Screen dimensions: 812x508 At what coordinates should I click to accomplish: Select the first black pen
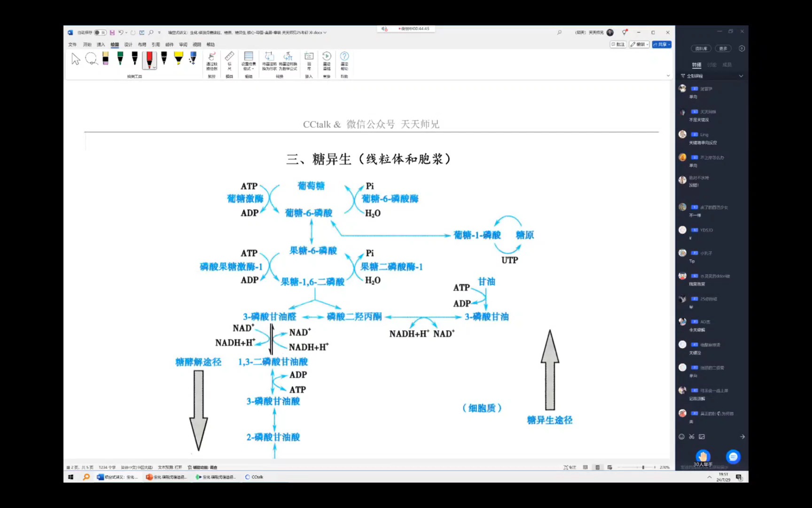[135, 59]
